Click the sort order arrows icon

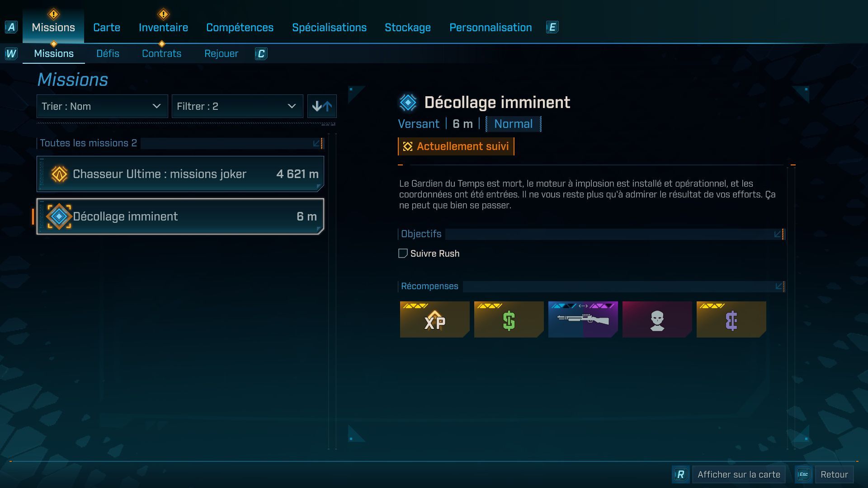[322, 106]
